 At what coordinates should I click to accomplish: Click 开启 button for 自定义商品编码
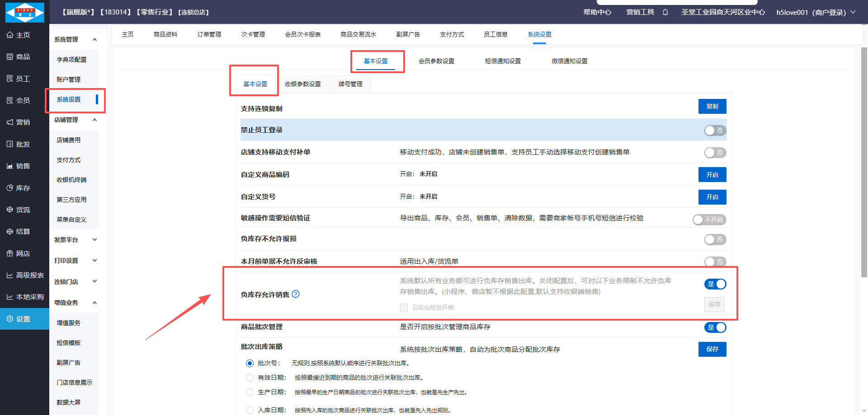[712, 175]
